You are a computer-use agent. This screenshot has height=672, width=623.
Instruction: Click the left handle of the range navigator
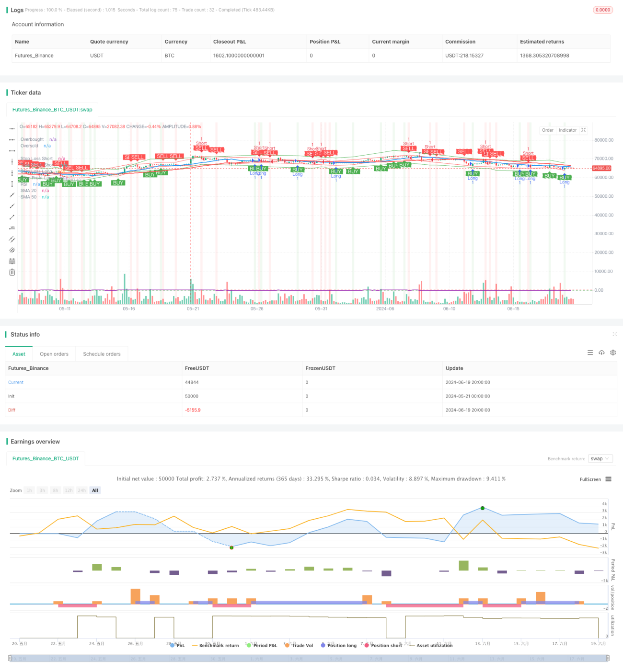tap(10, 658)
